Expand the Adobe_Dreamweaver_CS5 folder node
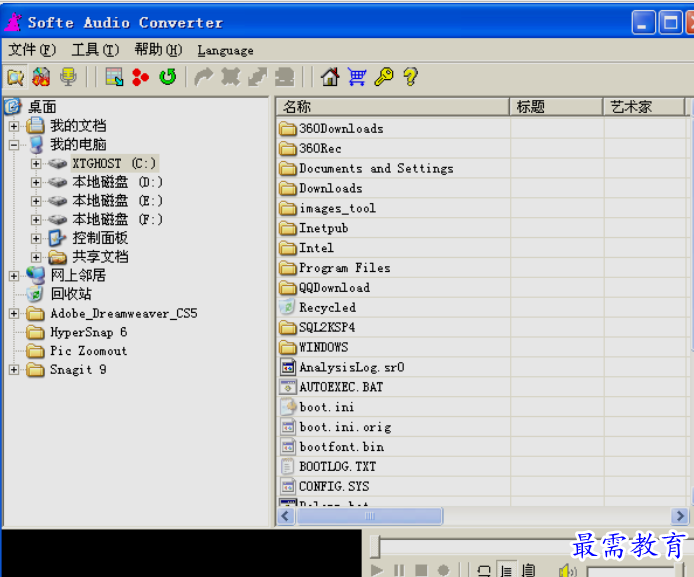Image resolution: width=694 pixels, height=577 pixels. pos(14,314)
